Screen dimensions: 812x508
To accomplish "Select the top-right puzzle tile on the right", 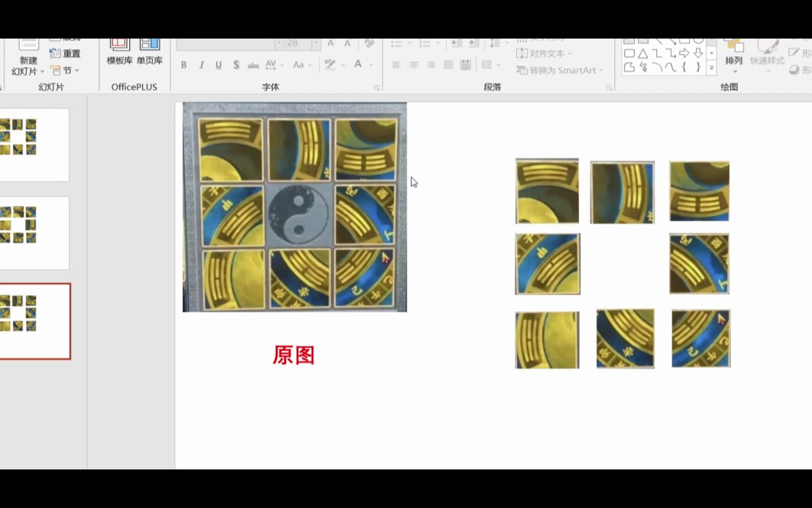I will click(x=699, y=191).
